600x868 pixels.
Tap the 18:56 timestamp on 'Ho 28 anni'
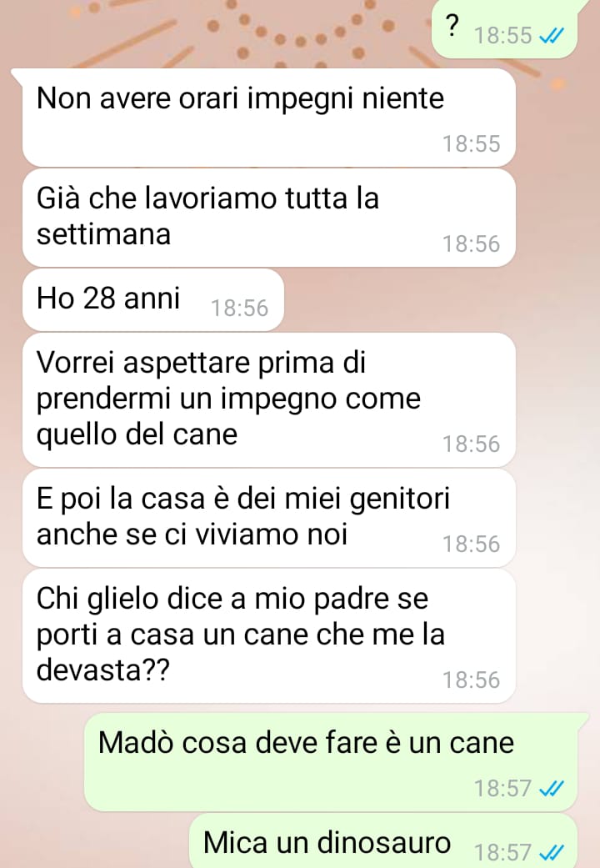point(240,309)
